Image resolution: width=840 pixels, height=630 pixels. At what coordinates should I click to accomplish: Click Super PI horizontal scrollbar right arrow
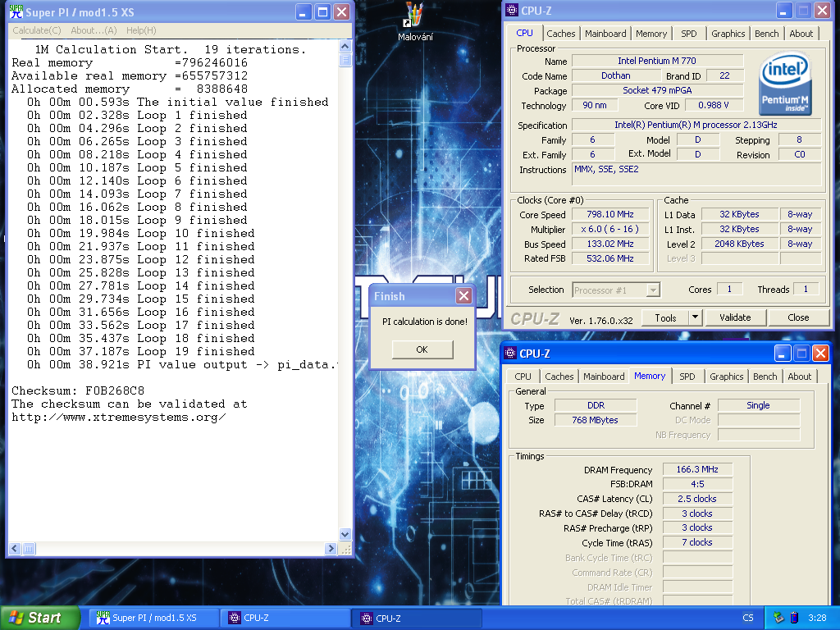click(x=331, y=549)
